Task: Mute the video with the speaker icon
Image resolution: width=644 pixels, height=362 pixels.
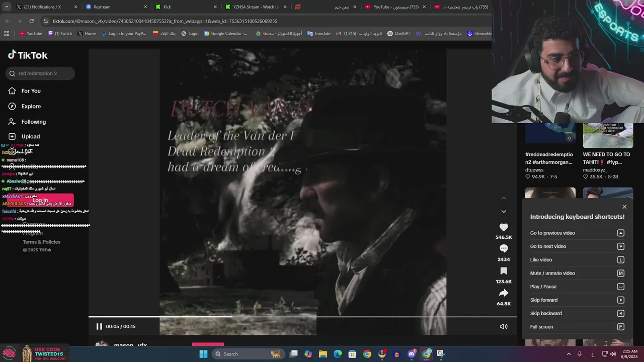Action: 504,326
